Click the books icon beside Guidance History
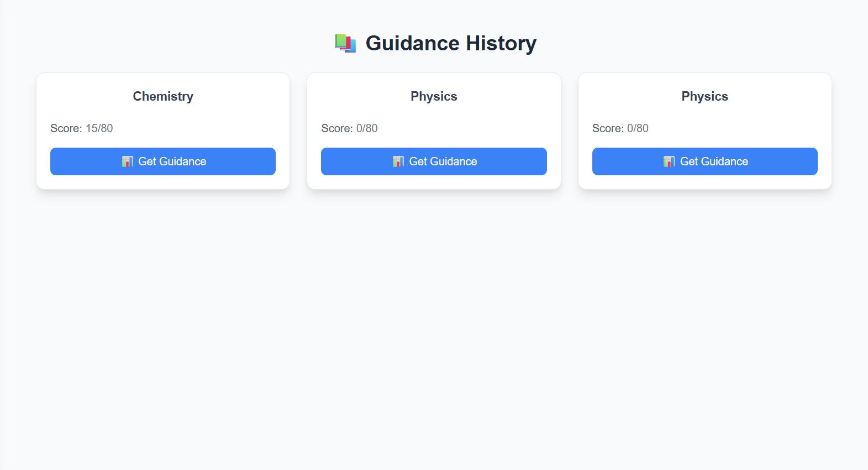This screenshot has width=868, height=470. point(345,43)
